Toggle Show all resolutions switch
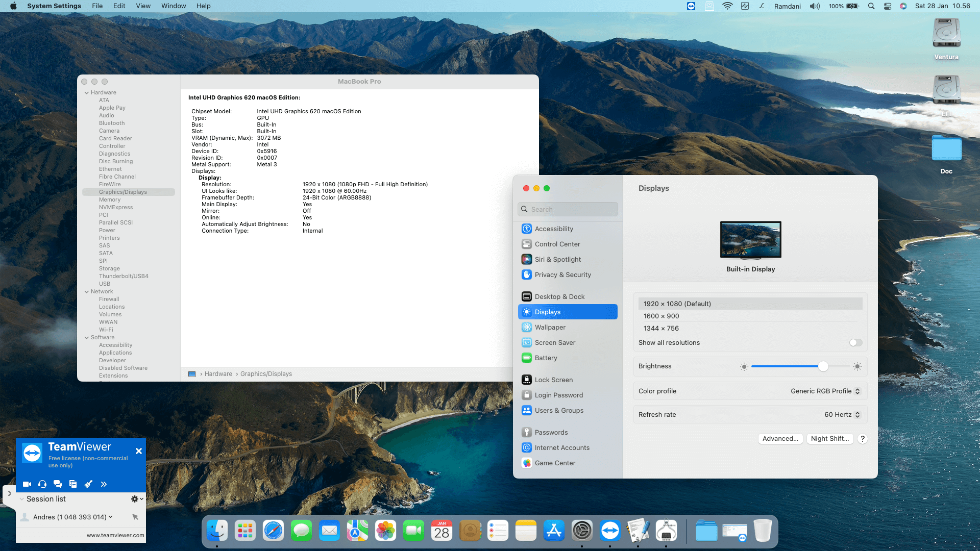This screenshot has width=980, height=551. click(x=855, y=343)
